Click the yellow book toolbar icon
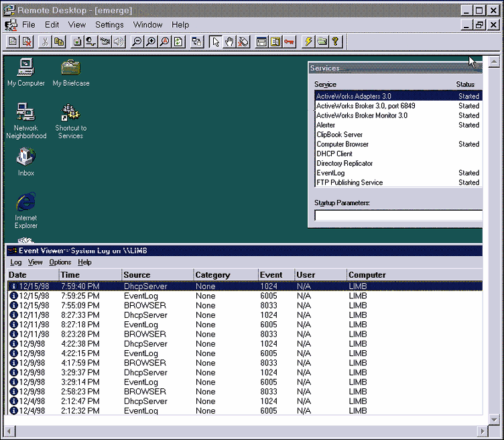The image size is (504, 440). click(x=275, y=42)
